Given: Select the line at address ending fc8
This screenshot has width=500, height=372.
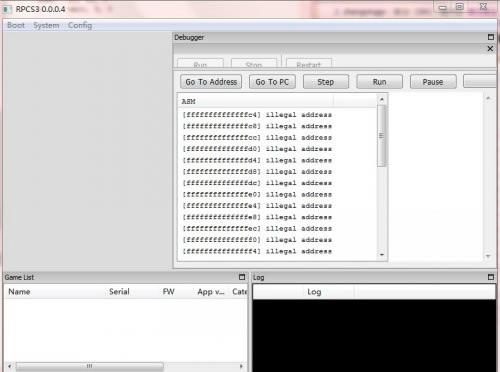Looking at the screenshot, I should pyautogui.click(x=257, y=126).
